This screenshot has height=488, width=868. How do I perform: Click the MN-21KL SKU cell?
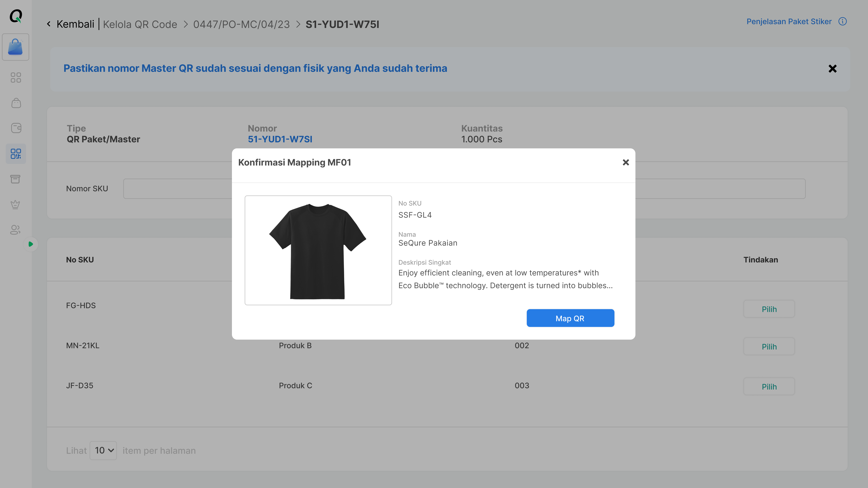[83, 346]
